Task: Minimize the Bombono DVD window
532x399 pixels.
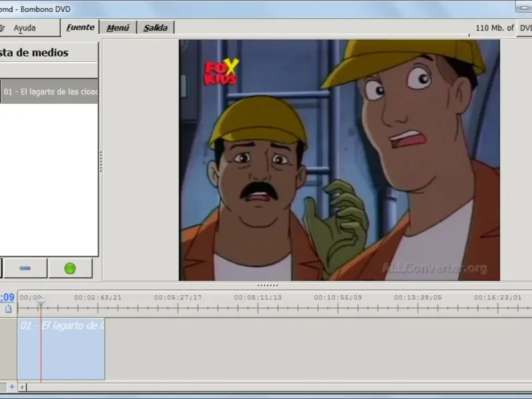Action: [x=524, y=7]
